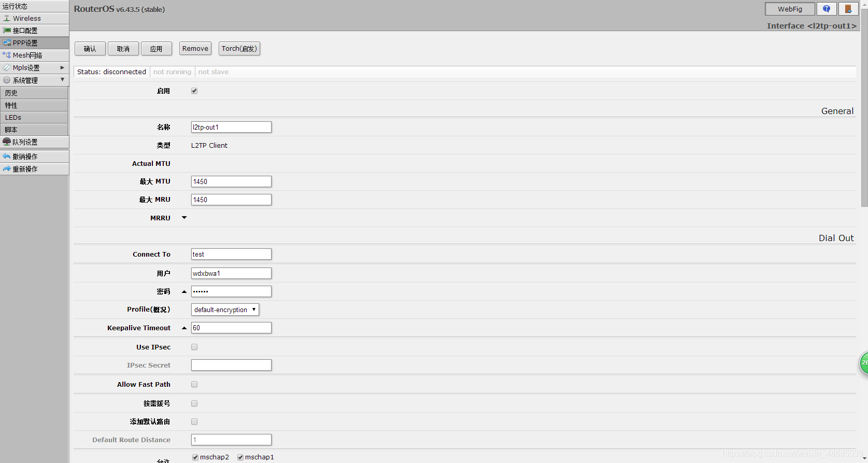Toggle the 启用 enabled checkbox
868x463 pixels.
[x=194, y=91]
